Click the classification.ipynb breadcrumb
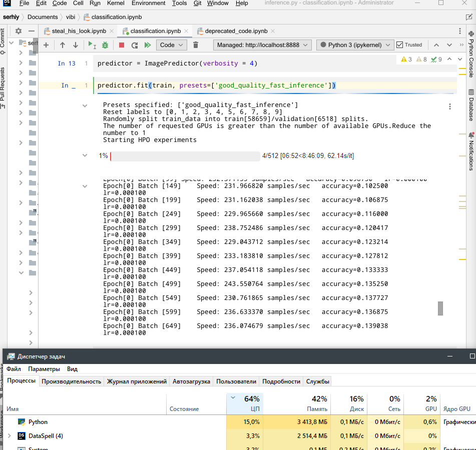Viewport: 476px width, 450px height. click(x=113, y=17)
